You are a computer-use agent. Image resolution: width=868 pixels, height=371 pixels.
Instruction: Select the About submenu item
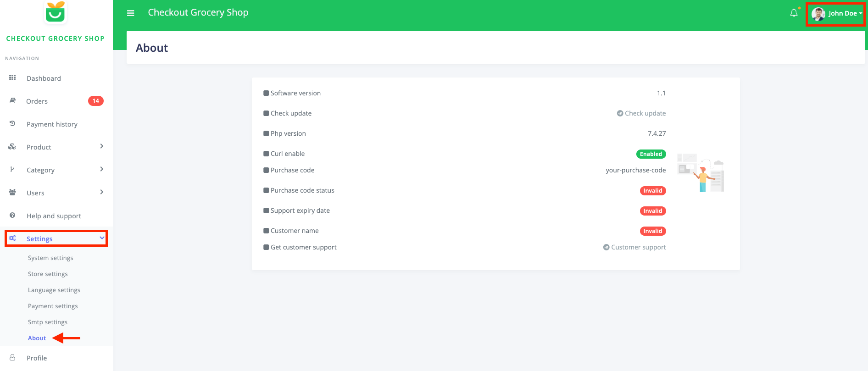[37, 338]
